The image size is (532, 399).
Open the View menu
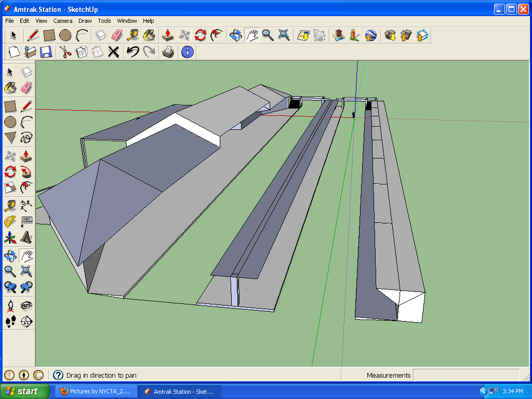tap(41, 21)
